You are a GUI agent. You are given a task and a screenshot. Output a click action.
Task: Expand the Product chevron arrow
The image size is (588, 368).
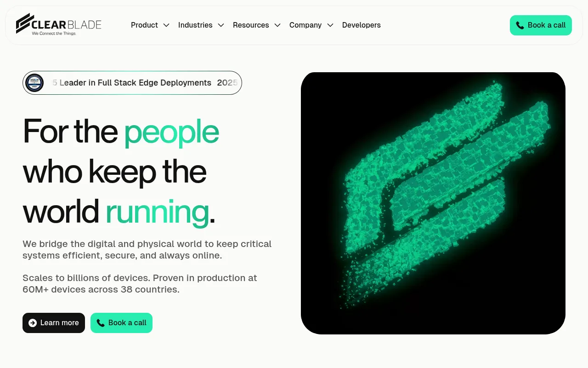166,25
